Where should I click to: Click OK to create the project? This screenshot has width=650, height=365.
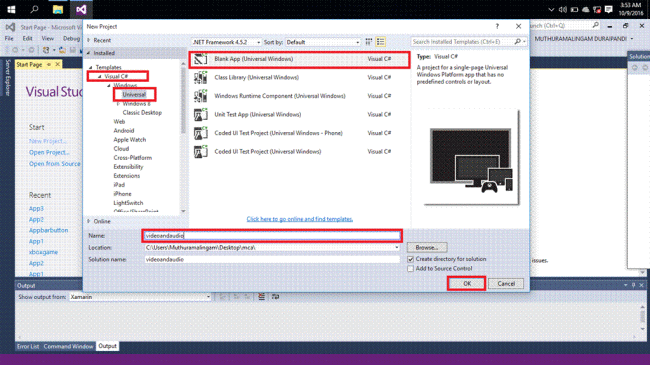[467, 284]
